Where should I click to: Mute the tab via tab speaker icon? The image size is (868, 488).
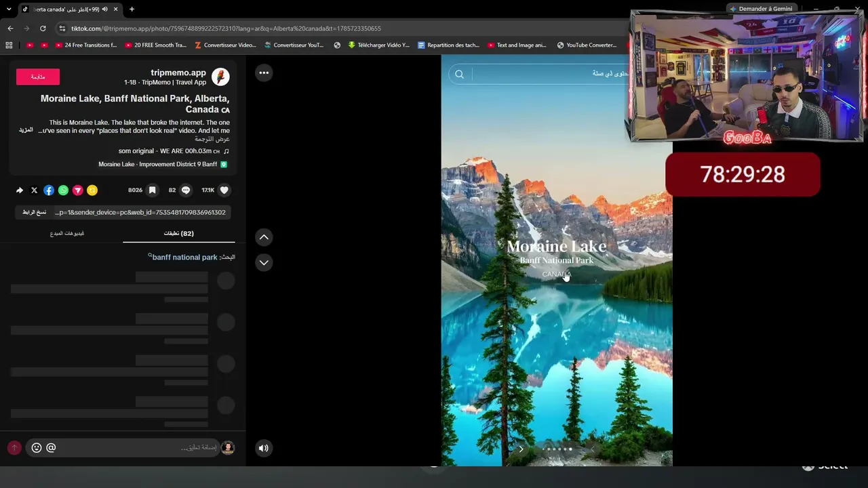click(x=104, y=9)
